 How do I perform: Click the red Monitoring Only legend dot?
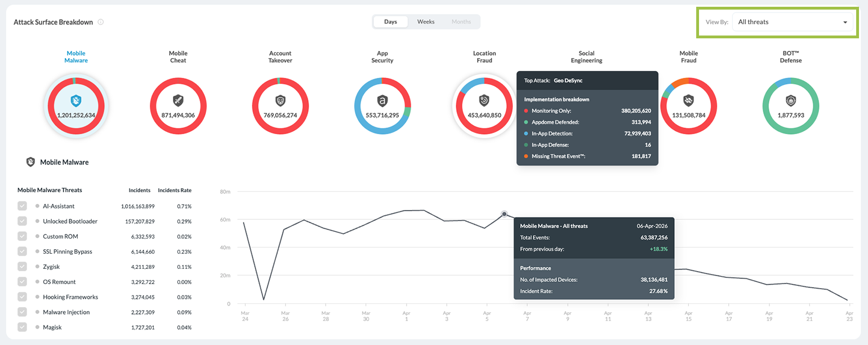tap(526, 111)
